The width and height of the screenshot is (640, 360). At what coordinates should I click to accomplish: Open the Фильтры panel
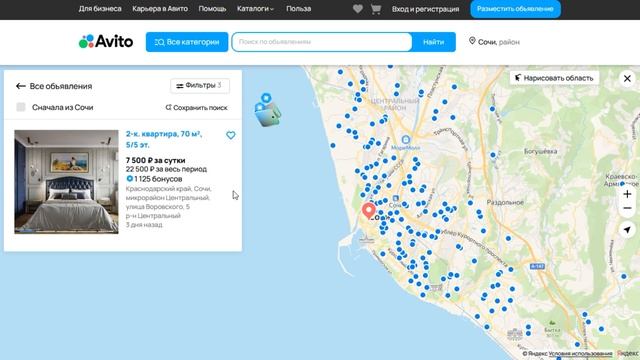(200, 86)
